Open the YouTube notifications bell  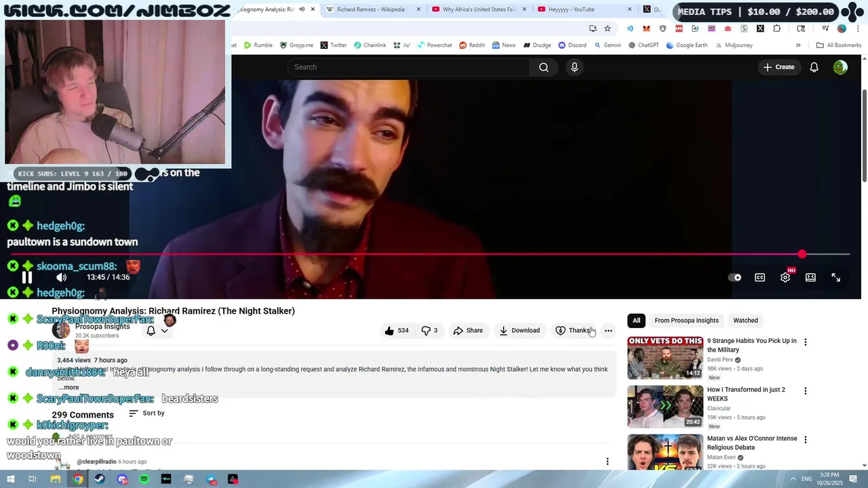814,67
